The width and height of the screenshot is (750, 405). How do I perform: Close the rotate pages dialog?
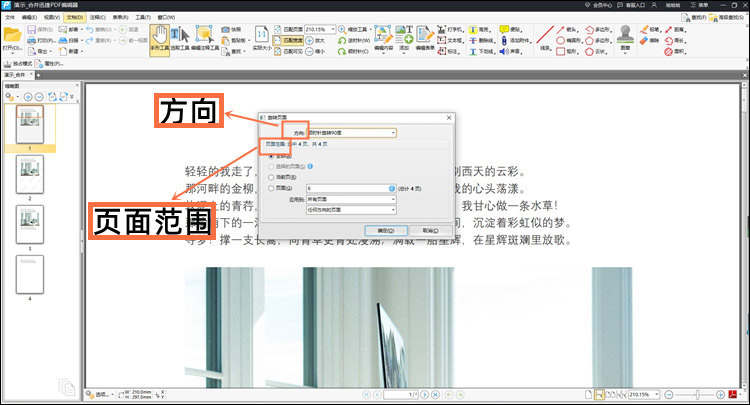pyautogui.click(x=449, y=118)
